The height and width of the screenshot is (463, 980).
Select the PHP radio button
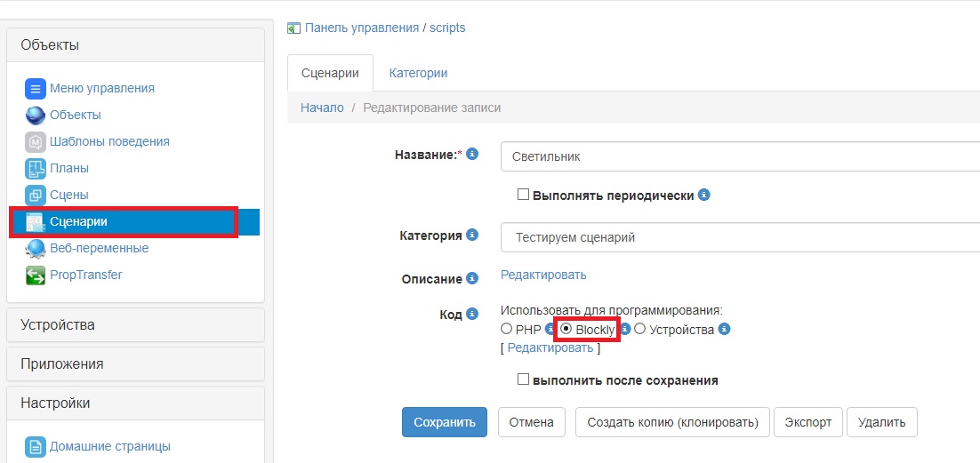click(x=506, y=329)
